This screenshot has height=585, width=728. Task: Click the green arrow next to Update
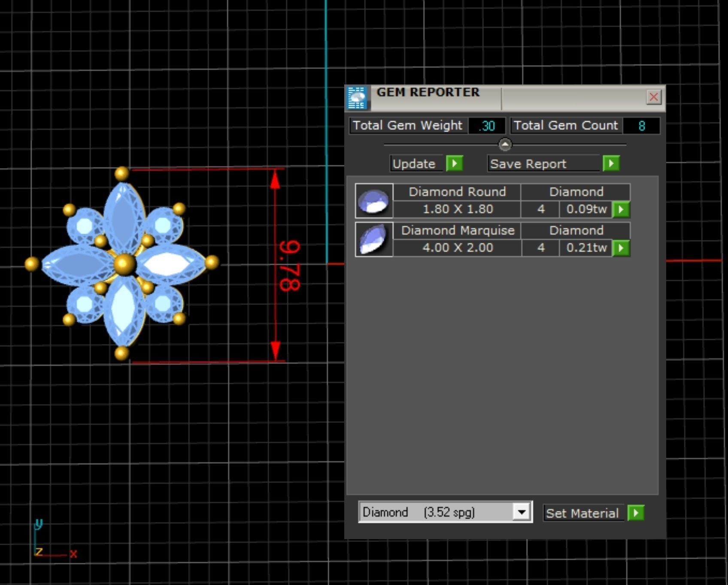(x=455, y=163)
